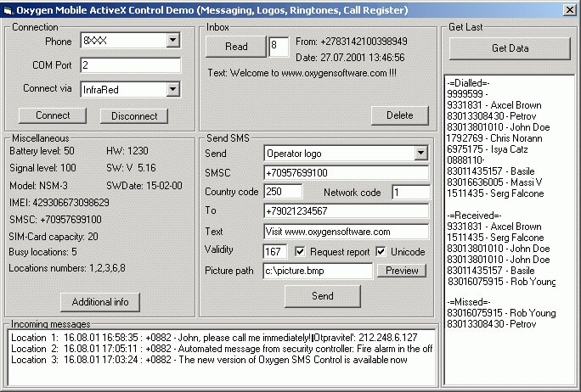Select the Picture path text field
Image resolution: width=581 pixels, height=392 pixels.
click(318, 271)
